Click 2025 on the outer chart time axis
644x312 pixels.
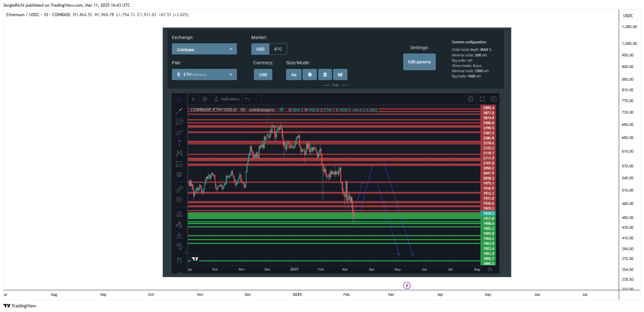pyautogui.click(x=297, y=294)
